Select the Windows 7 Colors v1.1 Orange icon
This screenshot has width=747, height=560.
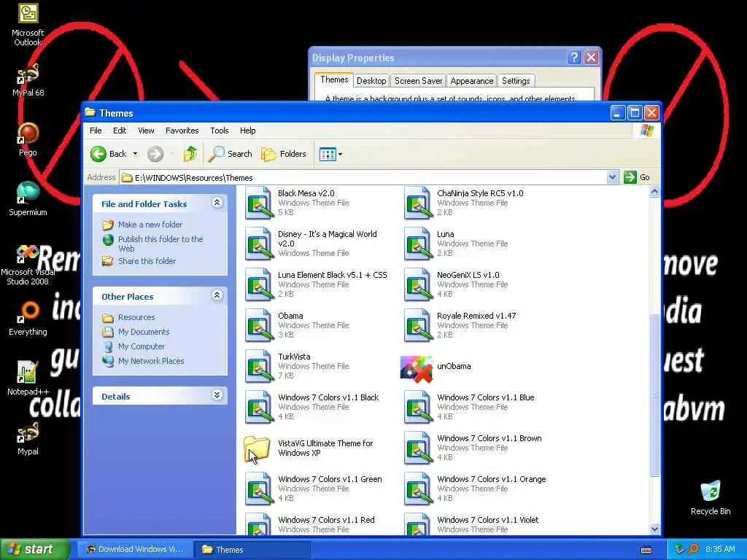point(418,489)
